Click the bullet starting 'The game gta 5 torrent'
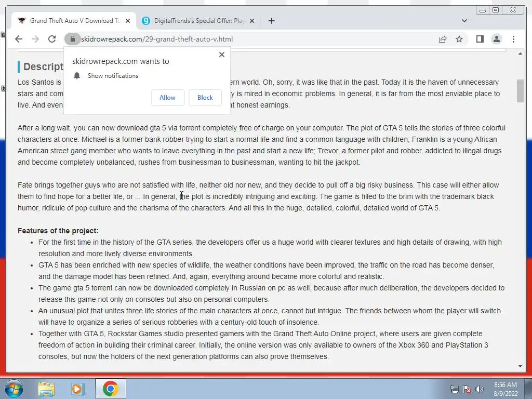This screenshot has width=532, height=399. [271, 294]
